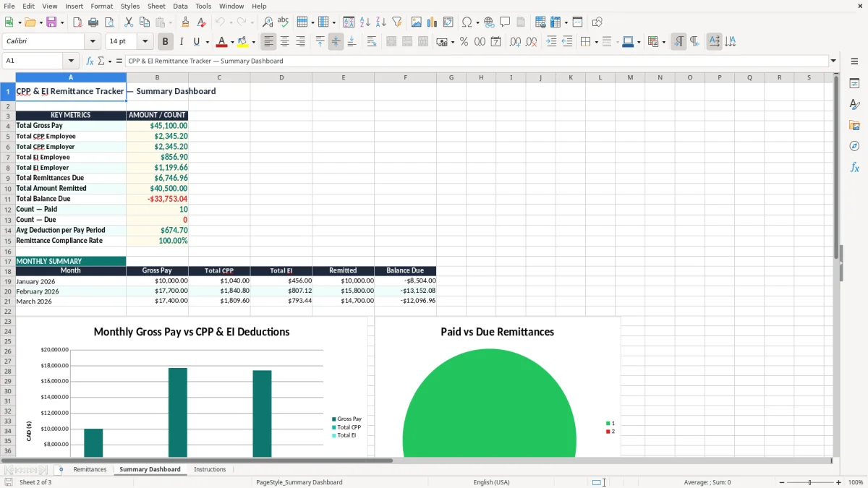868x488 pixels.
Task: Click the formula input line
Action: pyautogui.click(x=477, y=61)
